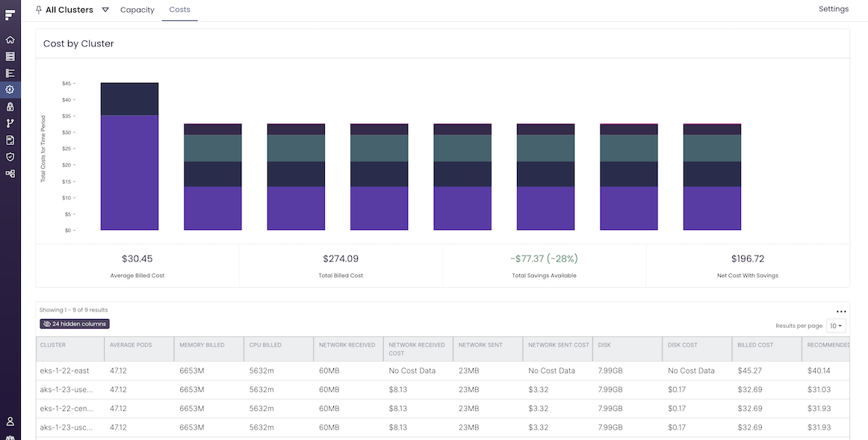Open the Settings link
868x440 pixels.
tap(834, 9)
